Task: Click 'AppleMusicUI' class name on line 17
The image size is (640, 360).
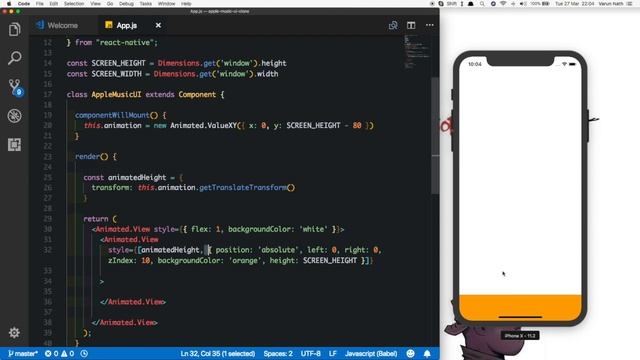Action: point(116,94)
